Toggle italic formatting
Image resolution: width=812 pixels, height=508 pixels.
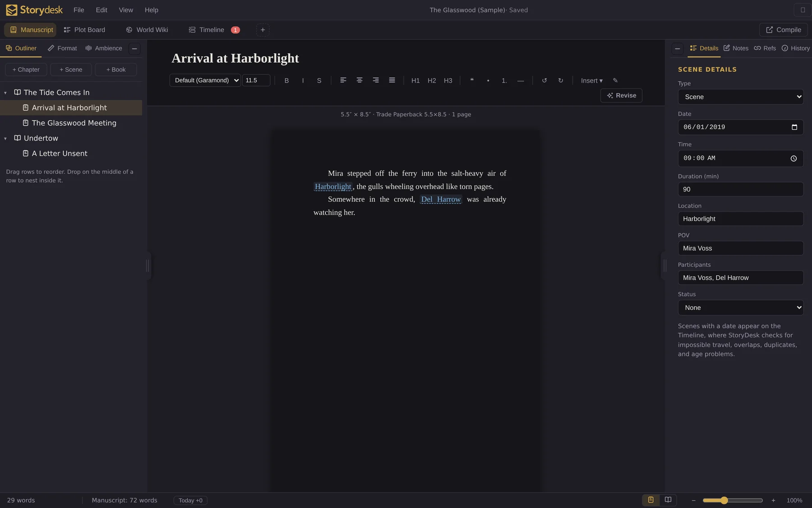coord(303,80)
